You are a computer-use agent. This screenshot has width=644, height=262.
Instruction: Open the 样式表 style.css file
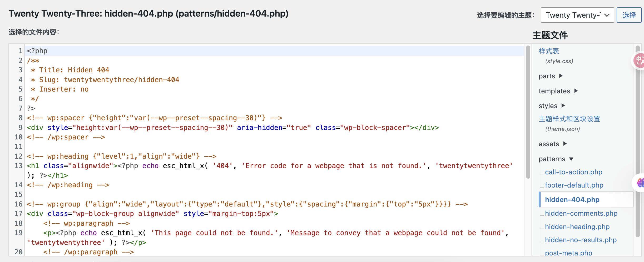coord(549,51)
